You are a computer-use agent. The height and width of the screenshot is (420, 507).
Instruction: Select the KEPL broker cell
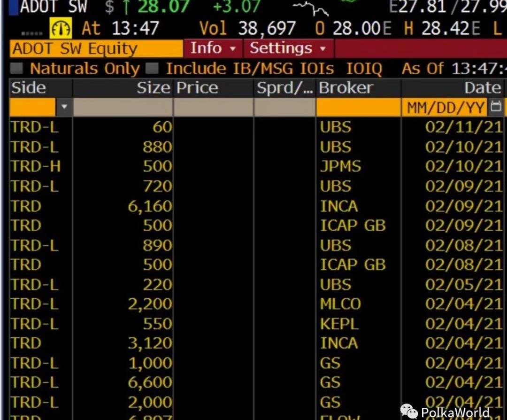pyautogui.click(x=339, y=324)
